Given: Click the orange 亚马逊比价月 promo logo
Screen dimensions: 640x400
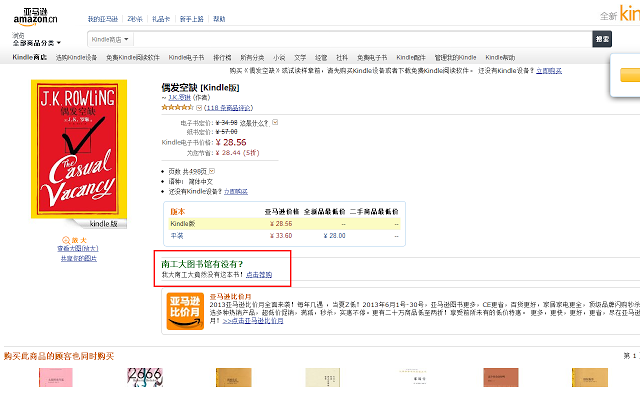Looking at the screenshot, I should [x=185, y=311].
